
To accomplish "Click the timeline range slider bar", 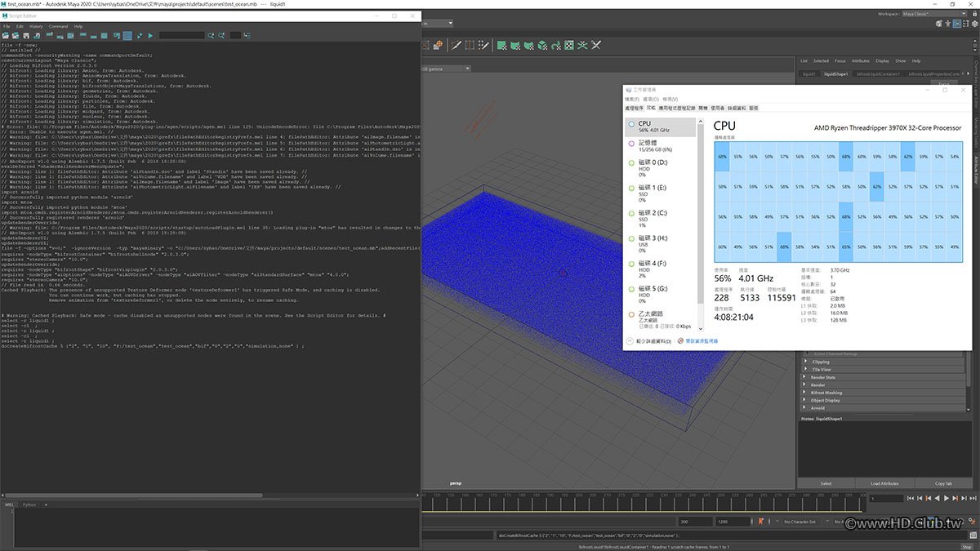I will (x=547, y=522).
